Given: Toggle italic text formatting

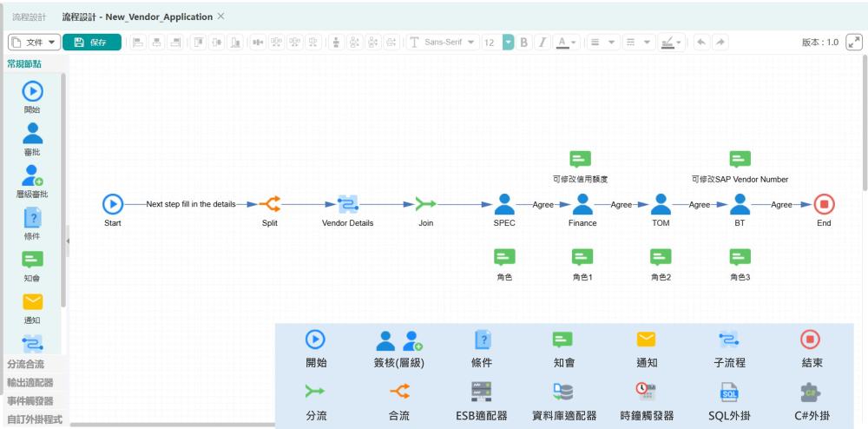Looking at the screenshot, I should point(542,43).
